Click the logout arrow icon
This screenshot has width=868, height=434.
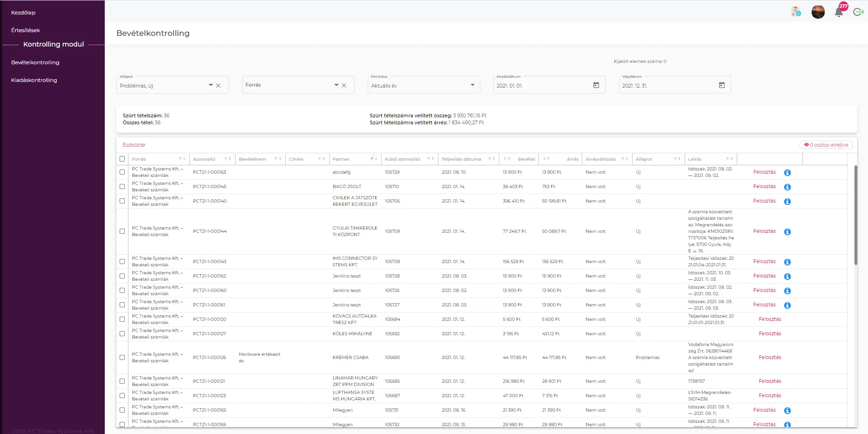click(x=858, y=12)
